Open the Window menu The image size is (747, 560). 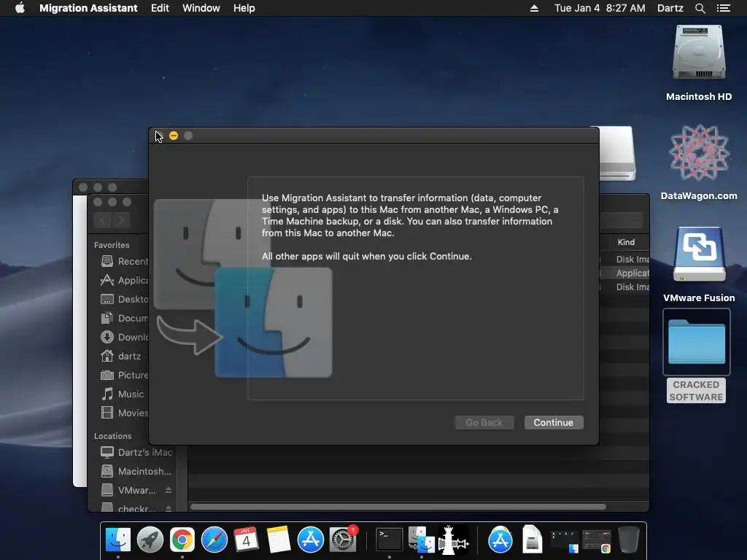pyautogui.click(x=201, y=8)
